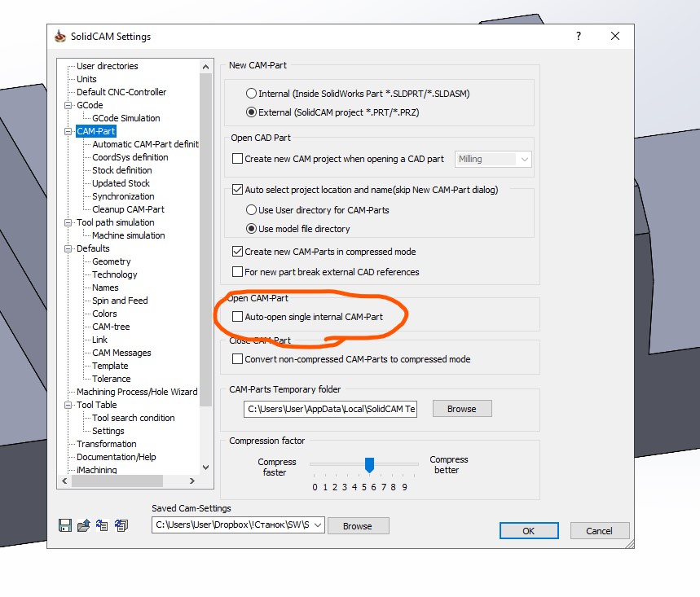Select the CAM-Part tree entry

[x=96, y=131]
